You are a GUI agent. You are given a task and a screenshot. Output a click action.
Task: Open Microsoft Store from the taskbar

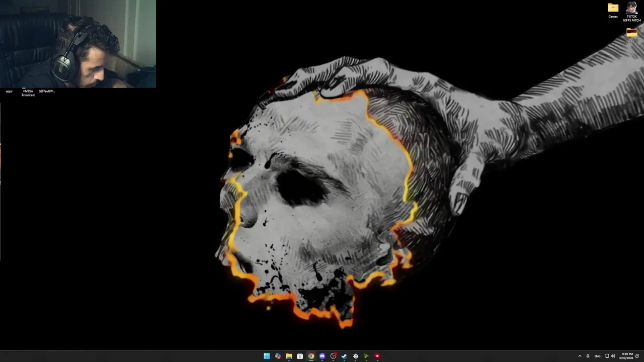(x=300, y=356)
